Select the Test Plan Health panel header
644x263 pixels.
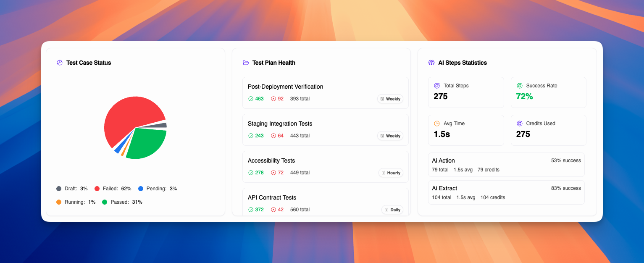[x=273, y=62]
